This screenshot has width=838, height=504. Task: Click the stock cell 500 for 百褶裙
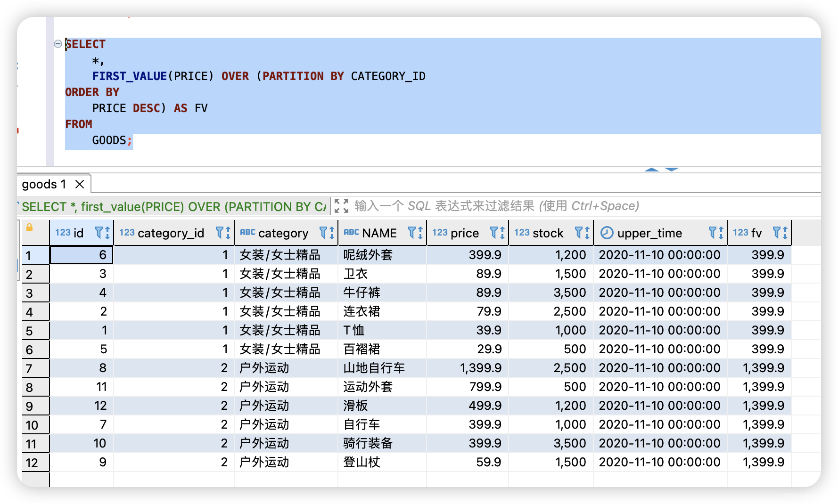click(x=551, y=349)
